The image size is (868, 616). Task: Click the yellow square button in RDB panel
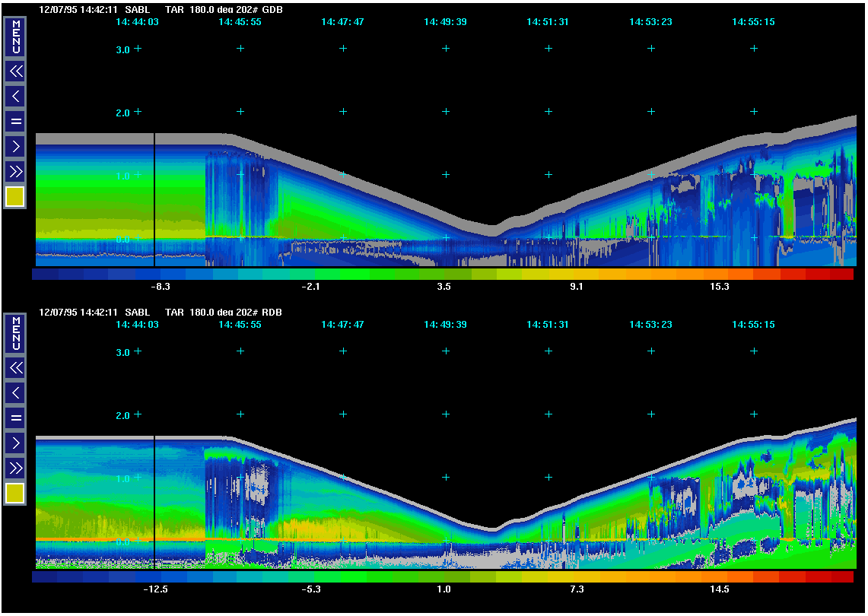[x=15, y=493]
